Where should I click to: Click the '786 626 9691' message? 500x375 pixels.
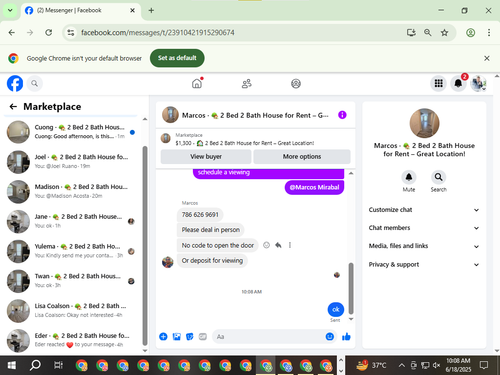(200, 215)
